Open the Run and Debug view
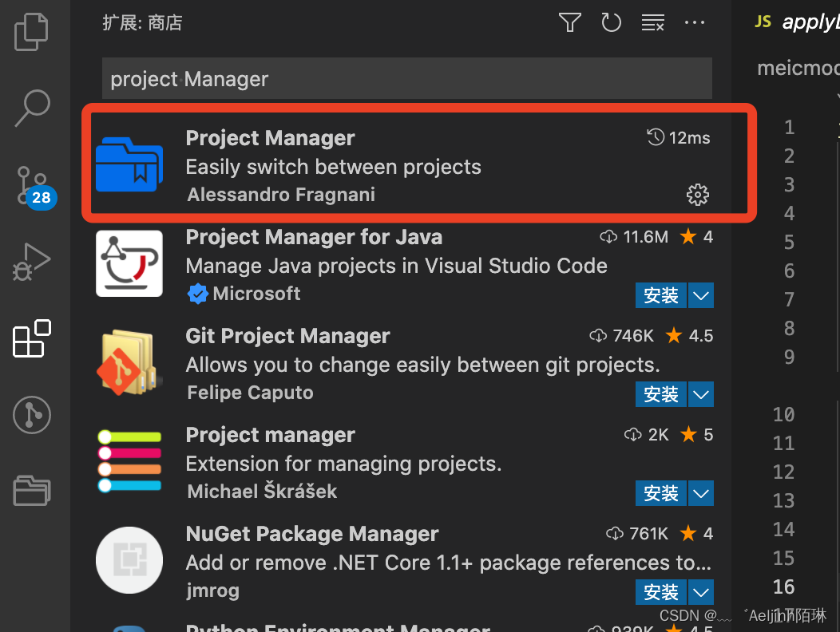Viewport: 840px width, 632px height. [x=31, y=262]
